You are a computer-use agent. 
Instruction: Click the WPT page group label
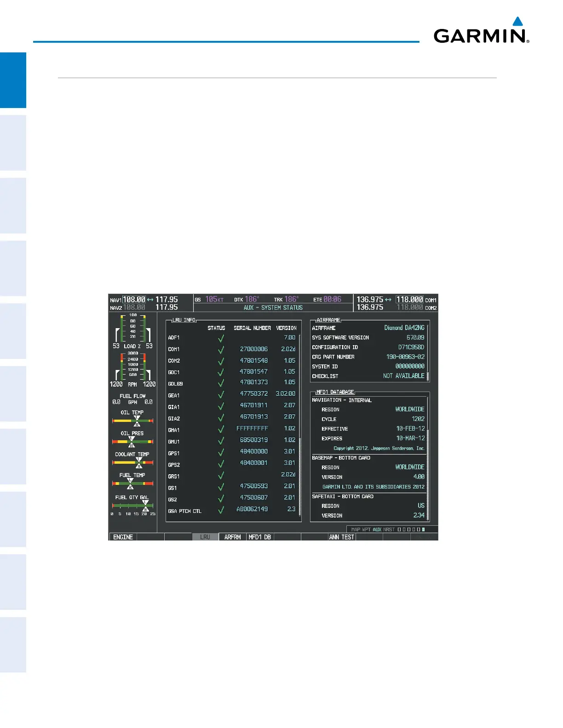pos(367,529)
